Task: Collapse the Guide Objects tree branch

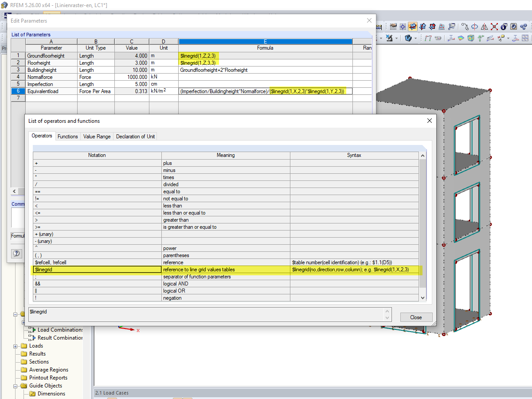Action: pos(15,386)
